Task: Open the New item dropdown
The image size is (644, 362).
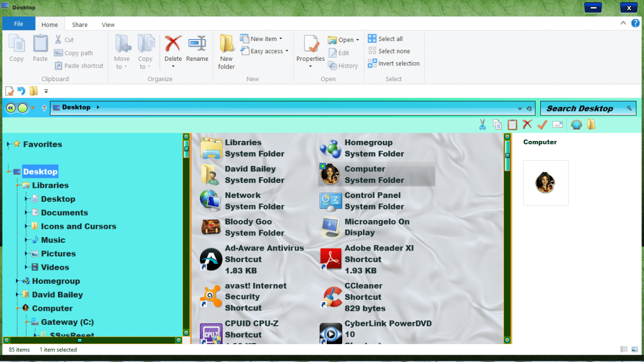Action: click(x=261, y=39)
